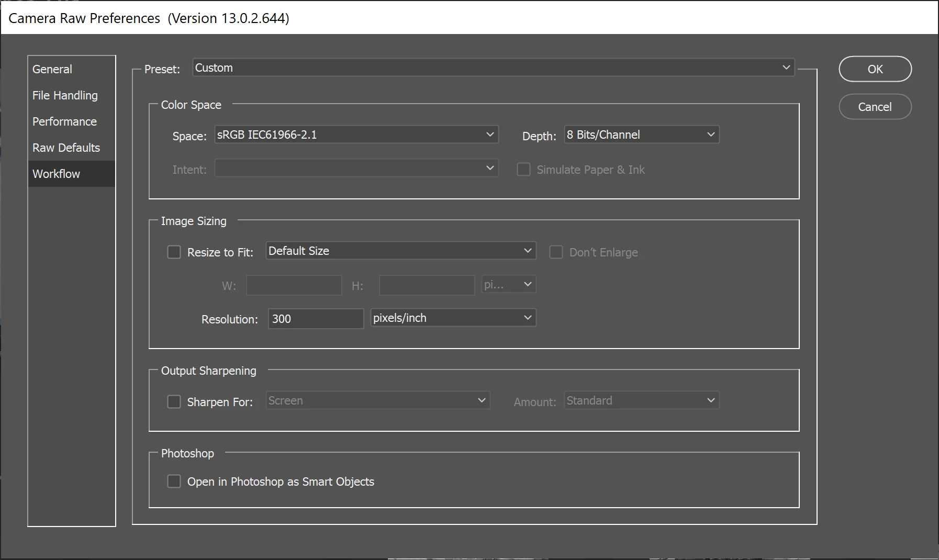Viewport: 939px width, 560px height.
Task: Toggle the Don't Enlarge checkbox
Action: point(556,252)
